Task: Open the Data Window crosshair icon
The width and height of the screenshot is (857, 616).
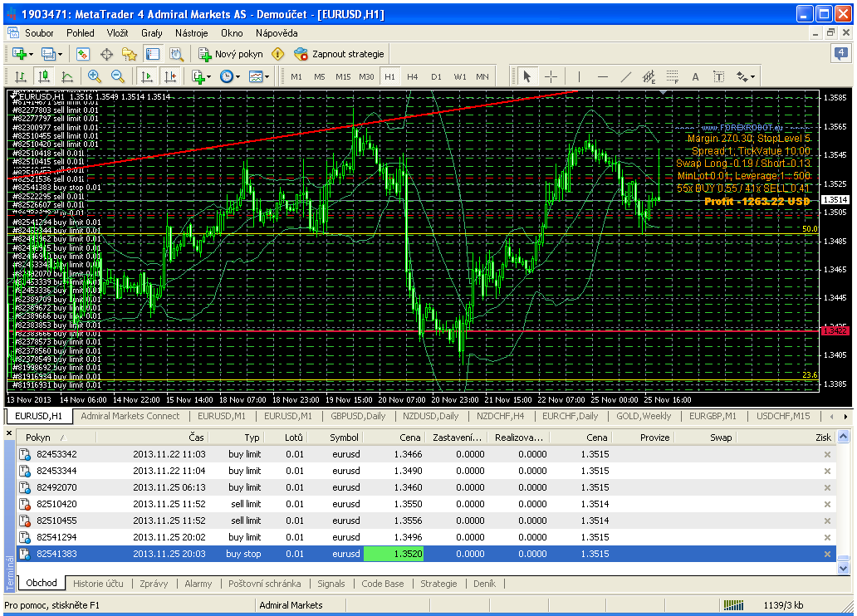Action: tap(106, 54)
